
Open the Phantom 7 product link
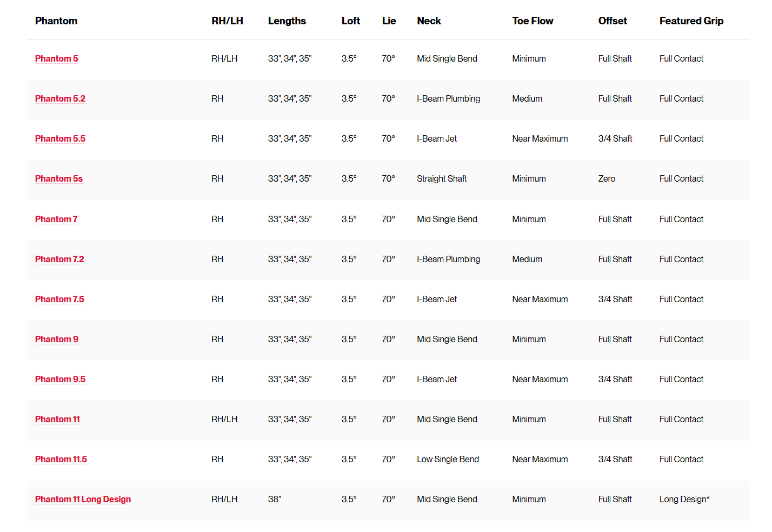[x=56, y=219]
